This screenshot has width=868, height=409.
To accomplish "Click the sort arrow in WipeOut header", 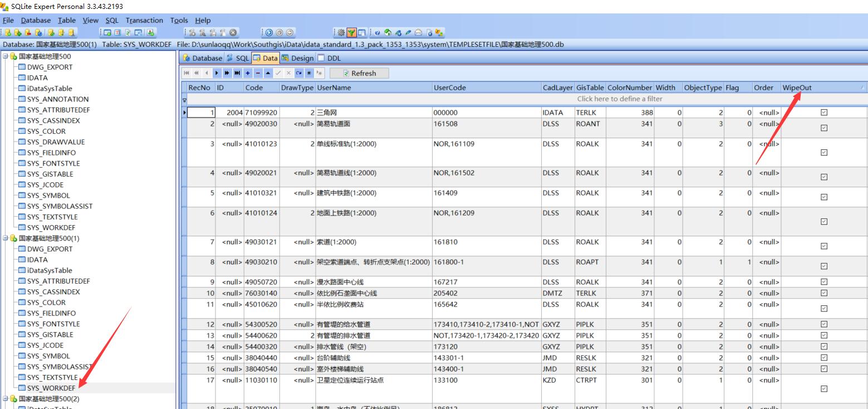I will point(862,87).
